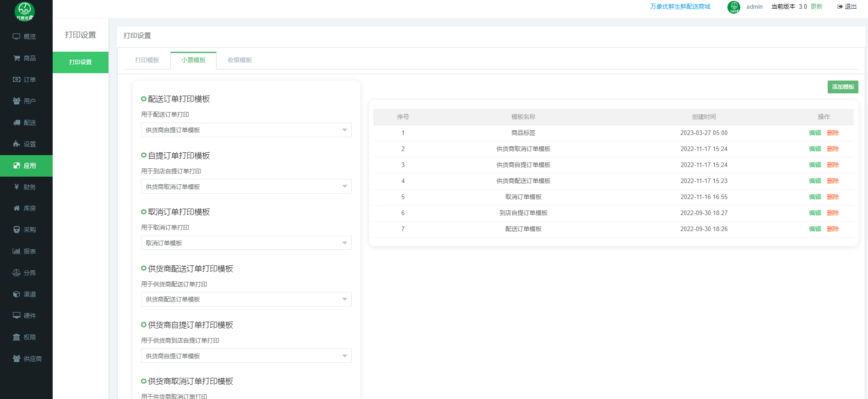Click the 库房 home icon
This screenshot has width=868, height=399.
(16, 208)
